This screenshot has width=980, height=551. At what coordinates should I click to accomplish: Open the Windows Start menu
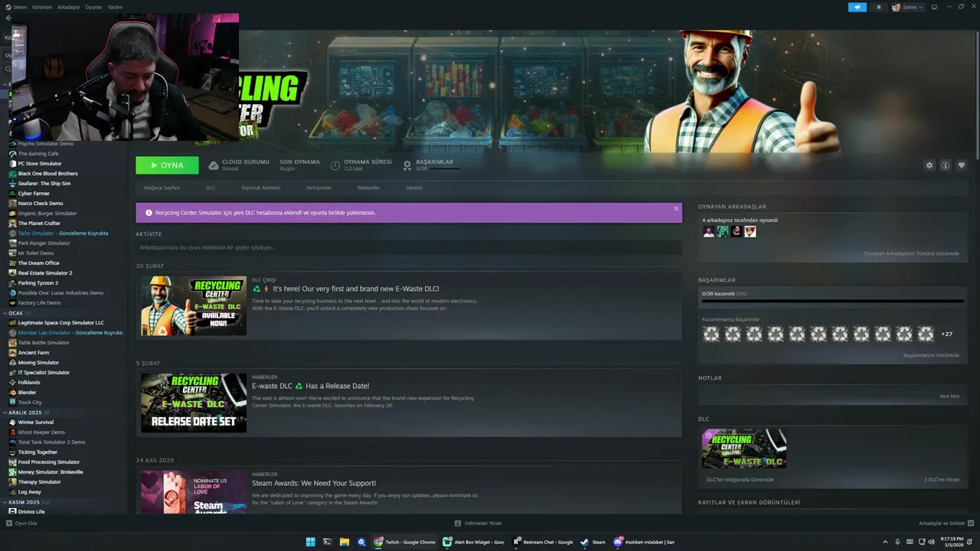310,542
